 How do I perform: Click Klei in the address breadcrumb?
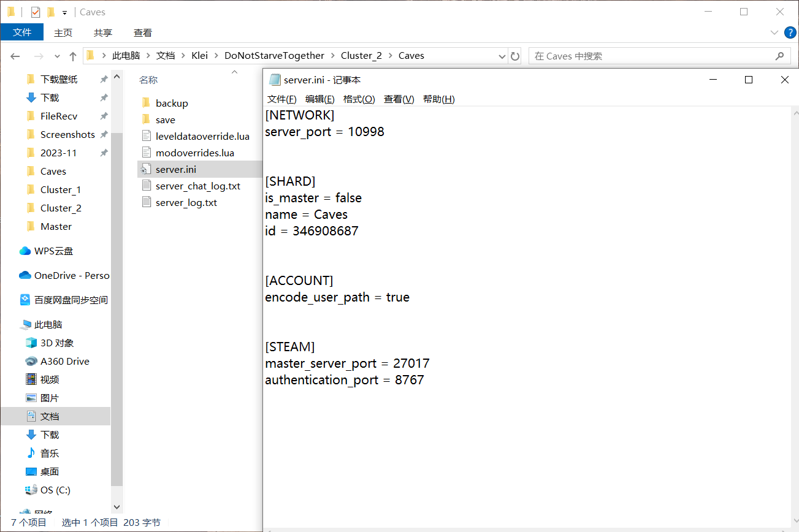(x=199, y=55)
